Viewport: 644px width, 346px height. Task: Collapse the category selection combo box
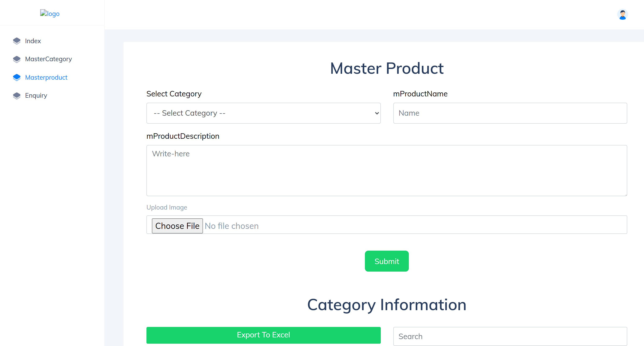[x=263, y=113]
